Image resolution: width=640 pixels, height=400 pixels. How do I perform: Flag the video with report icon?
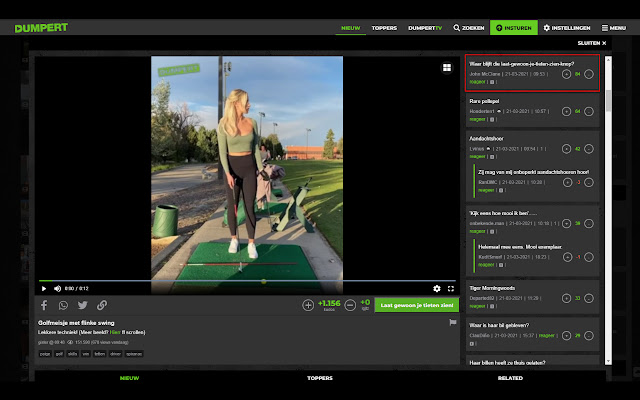pyautogui.click(x=453, y=323)
